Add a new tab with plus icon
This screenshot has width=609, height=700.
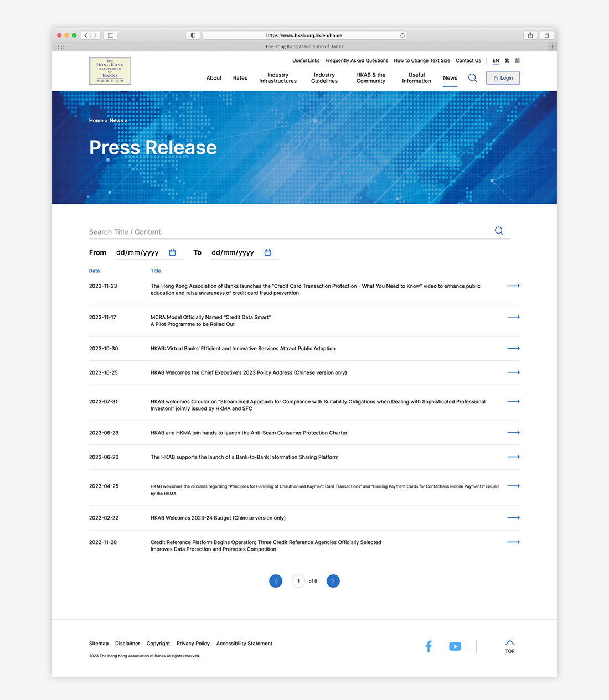(x=552, y=46)
